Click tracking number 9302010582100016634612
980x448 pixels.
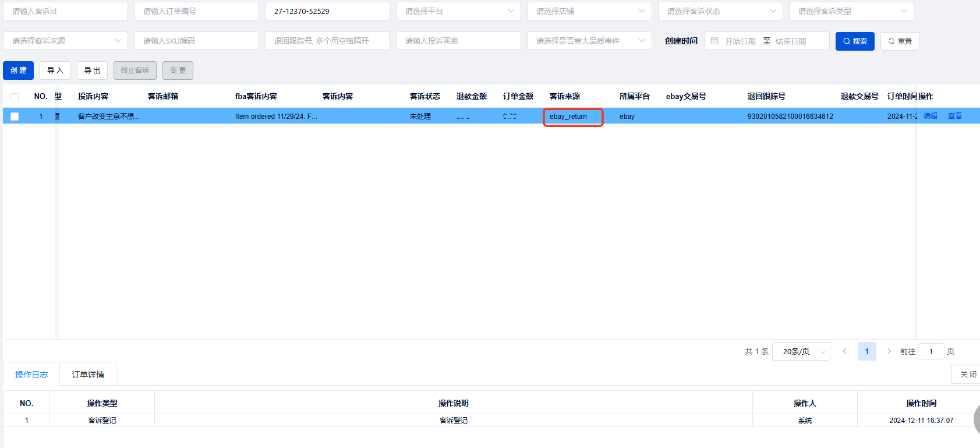(790, 117)
